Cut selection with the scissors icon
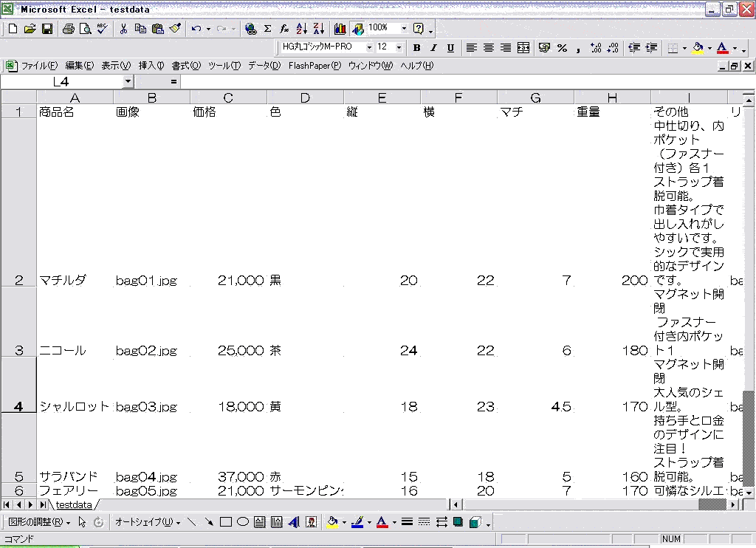Viewport: 756px width, 548px height. pos(123,29)
